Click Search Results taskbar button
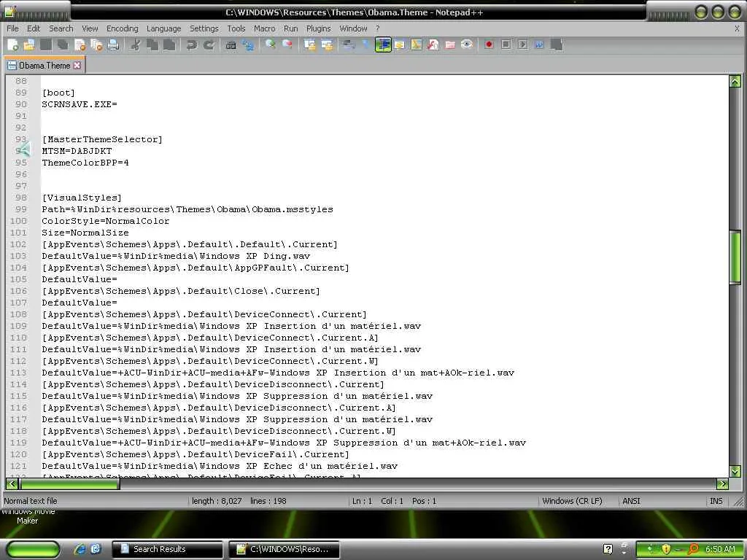Viewport: 747px width, 560px height. [x=167, y=549]
